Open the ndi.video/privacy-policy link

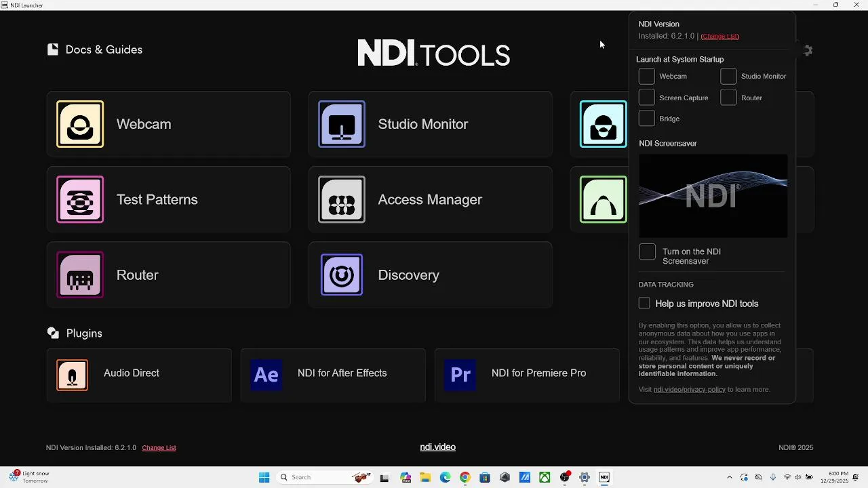tap(689, 389)
